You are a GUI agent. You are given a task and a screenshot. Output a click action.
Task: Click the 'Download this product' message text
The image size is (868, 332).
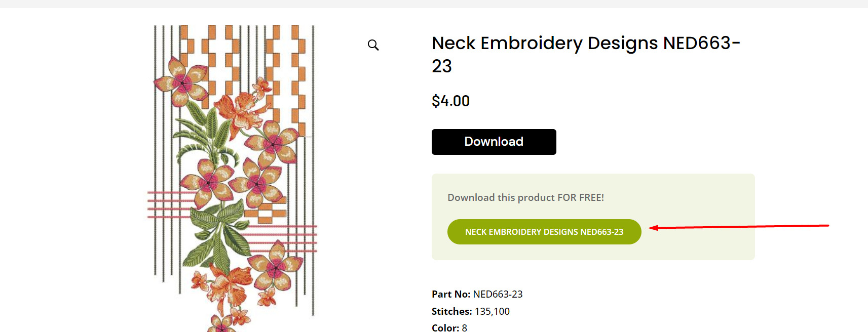coord(525,197)
